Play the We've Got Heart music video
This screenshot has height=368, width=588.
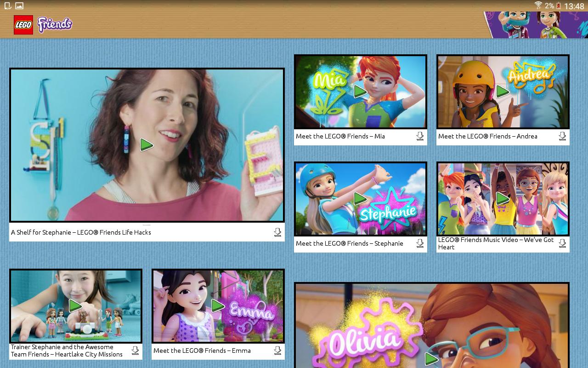pyautogui.click(x=503, y=198)
